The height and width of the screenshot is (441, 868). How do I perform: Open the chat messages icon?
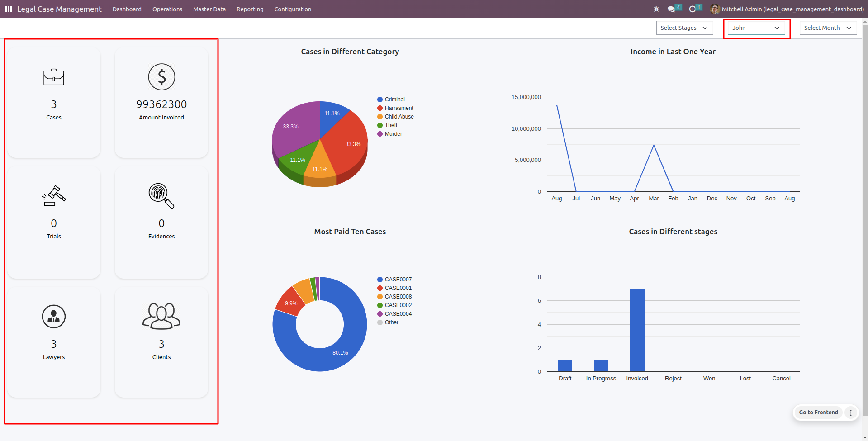[x=671, y=9]
